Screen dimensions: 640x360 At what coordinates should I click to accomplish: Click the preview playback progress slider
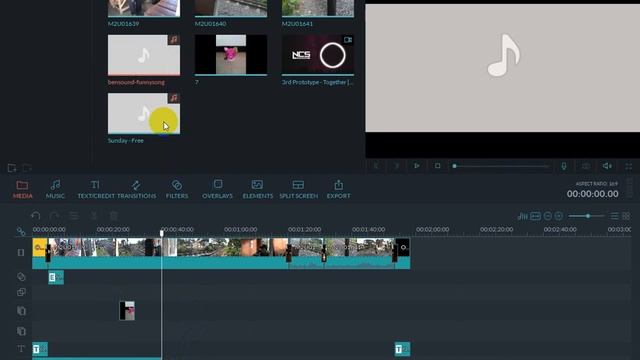501,166
